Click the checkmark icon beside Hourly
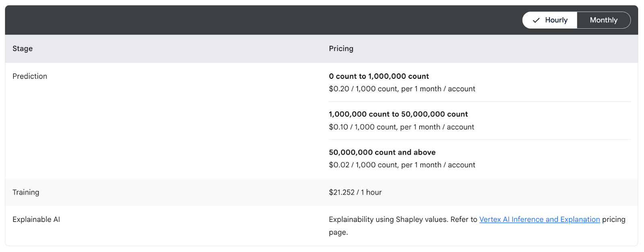The image size is (644, 252). coord(536,20)
